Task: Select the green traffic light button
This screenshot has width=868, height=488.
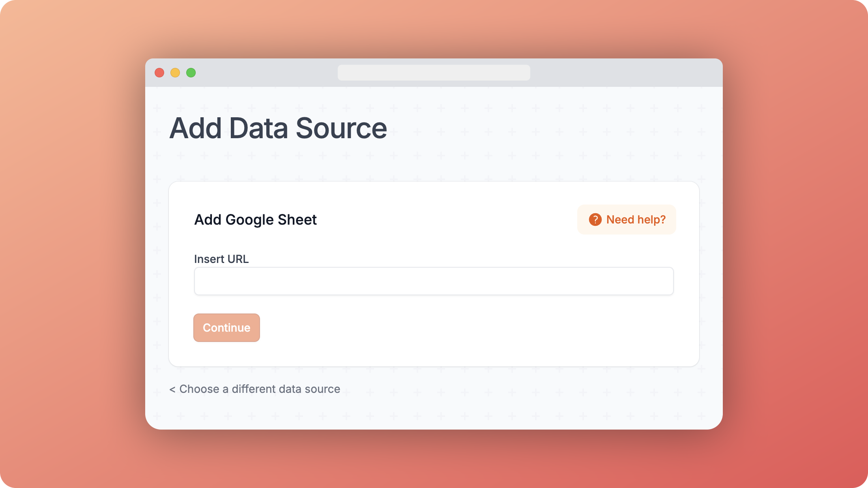Action: pyautogui.click(x=191, y=73)
